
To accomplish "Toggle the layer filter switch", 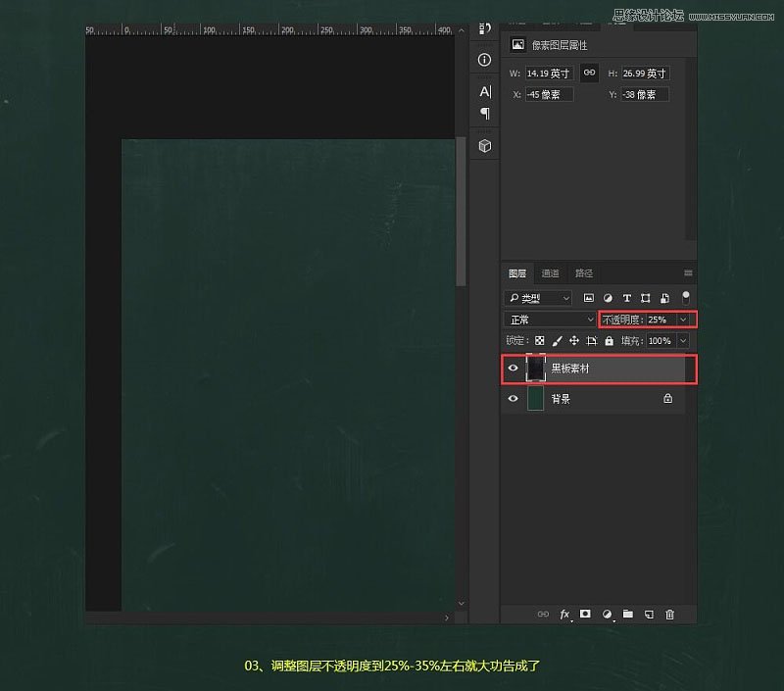I will 686,296.
